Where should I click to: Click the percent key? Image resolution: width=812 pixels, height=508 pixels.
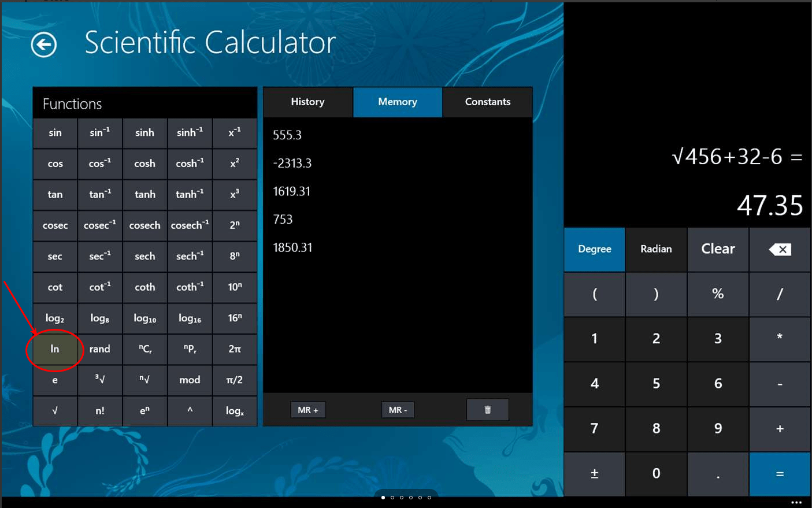pyautogui.click(x=718, y=294)
